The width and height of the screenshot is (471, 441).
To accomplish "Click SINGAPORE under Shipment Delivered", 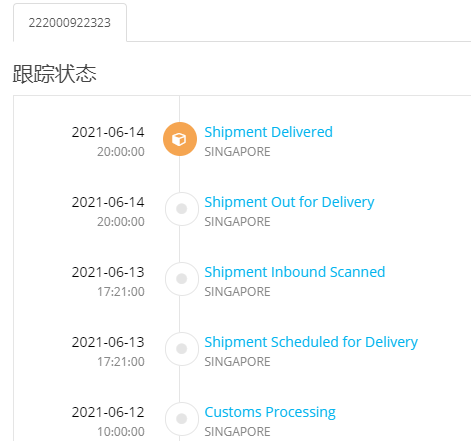I will [237, 152].
